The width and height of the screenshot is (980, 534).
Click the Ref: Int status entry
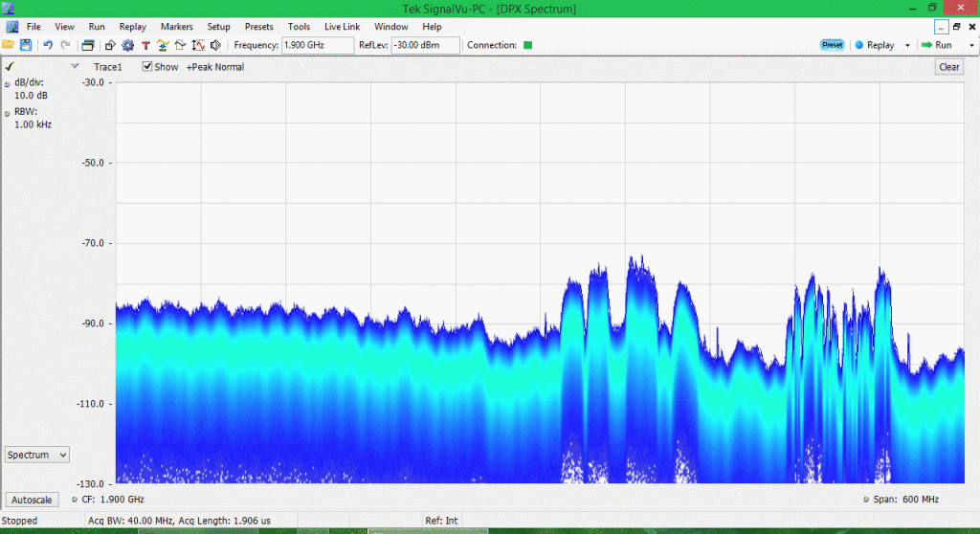(x=441, y=521)
